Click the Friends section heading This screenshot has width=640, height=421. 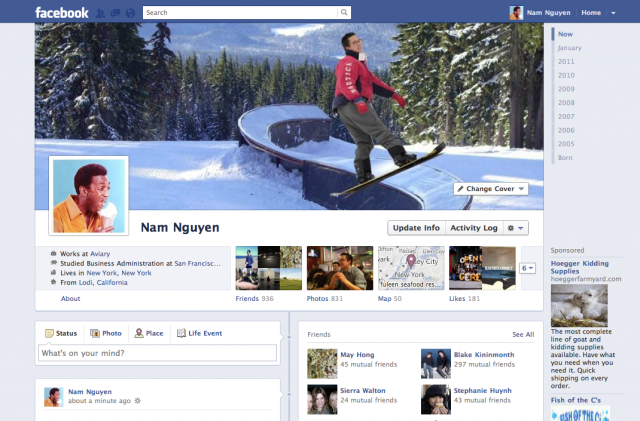[319, 334]
